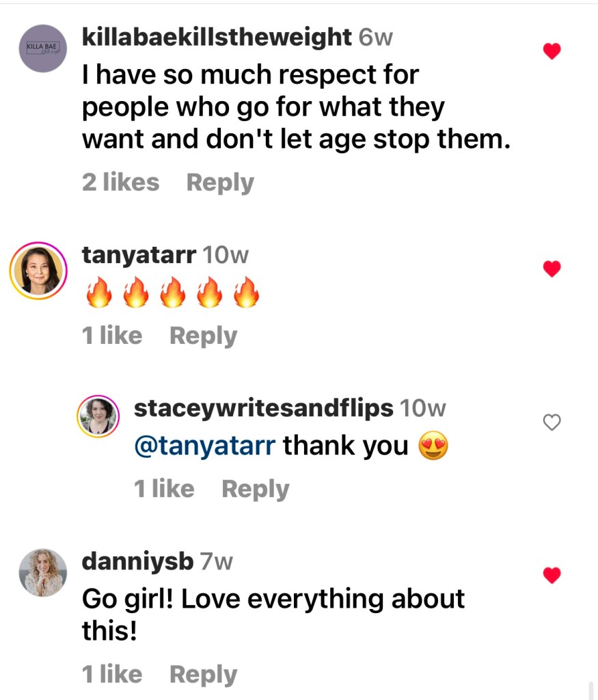Open danniysb username link
This screenshot has height=700, width=598.
coord(137,561)
